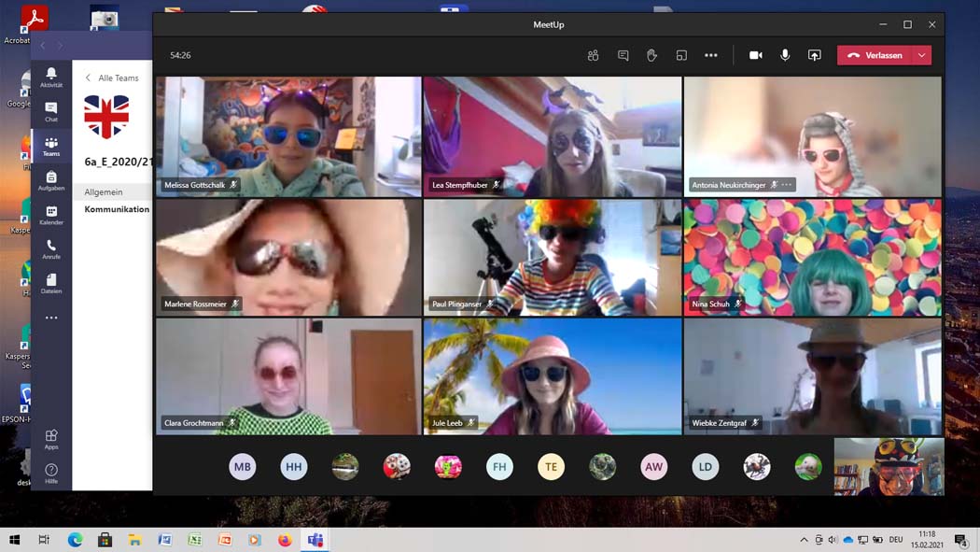
Task: Mute or unmute the microphone
Action: [785, 56]
